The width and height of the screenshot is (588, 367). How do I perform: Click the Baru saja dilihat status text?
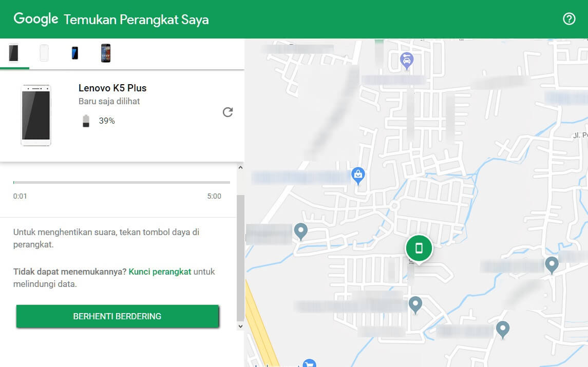109,101
